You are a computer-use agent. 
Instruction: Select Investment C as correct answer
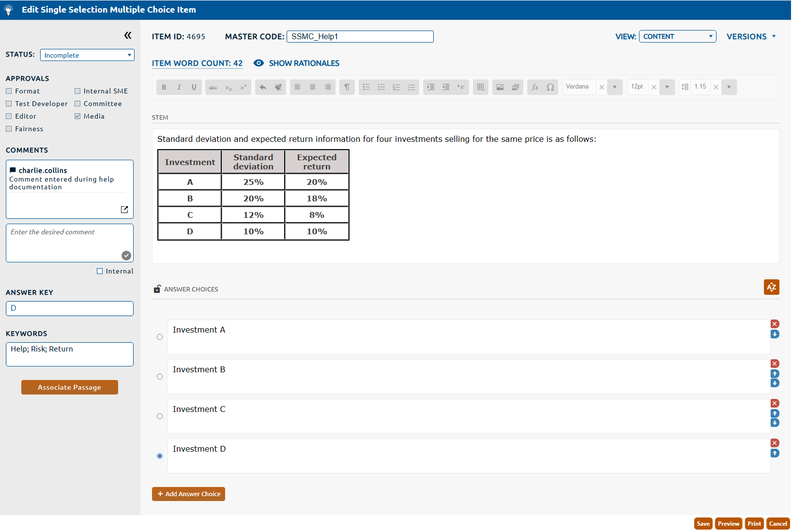click(160, 416)
